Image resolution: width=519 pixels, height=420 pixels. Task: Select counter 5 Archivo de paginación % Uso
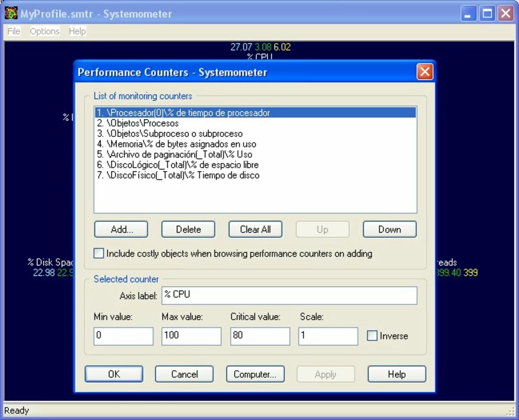255,154
